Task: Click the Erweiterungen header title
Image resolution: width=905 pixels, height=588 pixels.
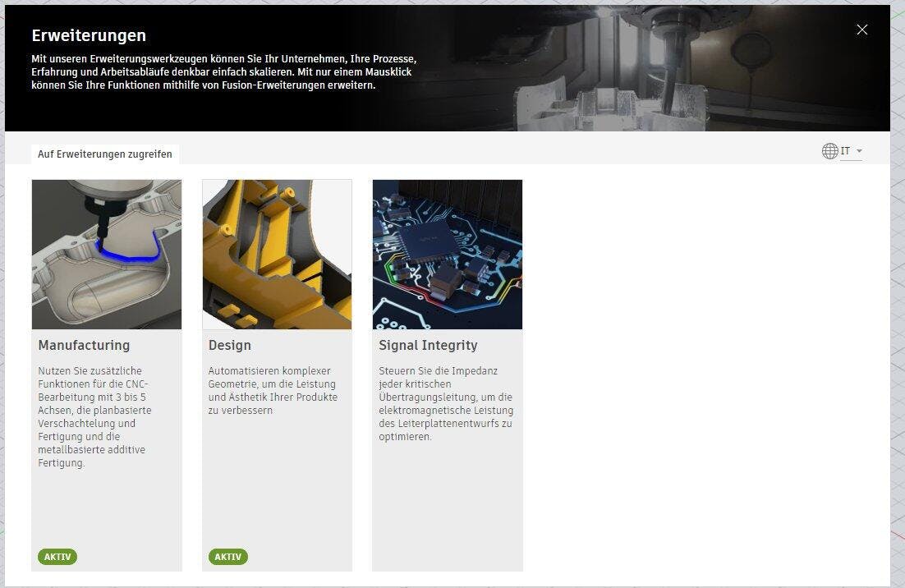Action: point(89,35)
